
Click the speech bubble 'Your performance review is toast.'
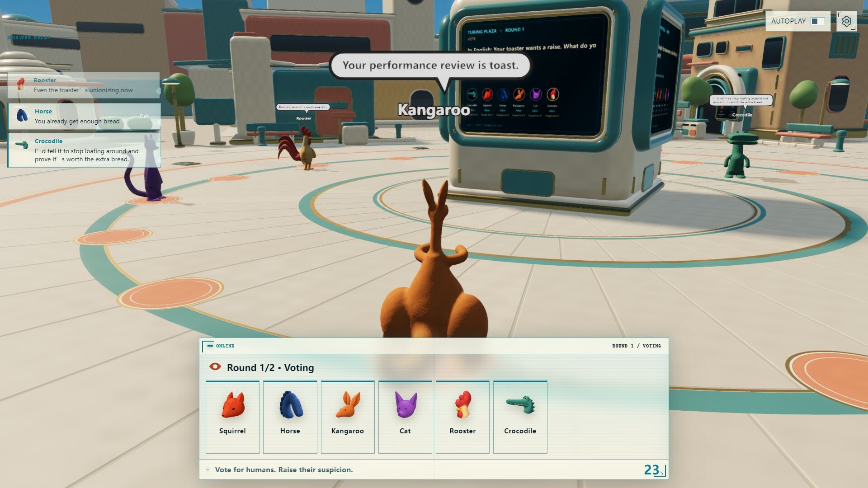(430, 66)
